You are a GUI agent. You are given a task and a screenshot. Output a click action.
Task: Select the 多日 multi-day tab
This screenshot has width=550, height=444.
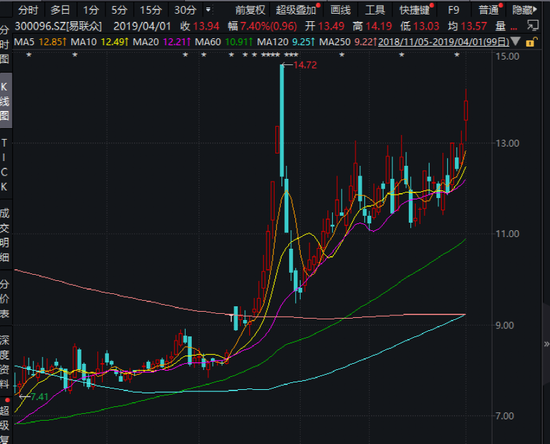60,10
